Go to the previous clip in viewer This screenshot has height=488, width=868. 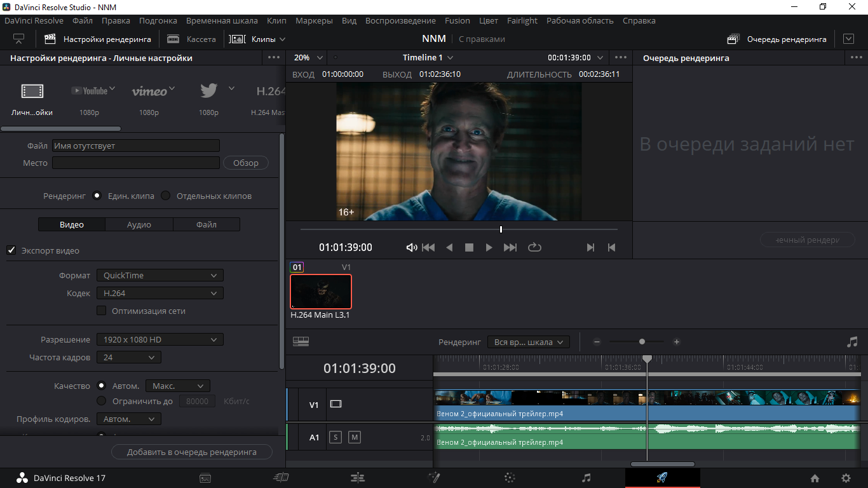(611, 248)
